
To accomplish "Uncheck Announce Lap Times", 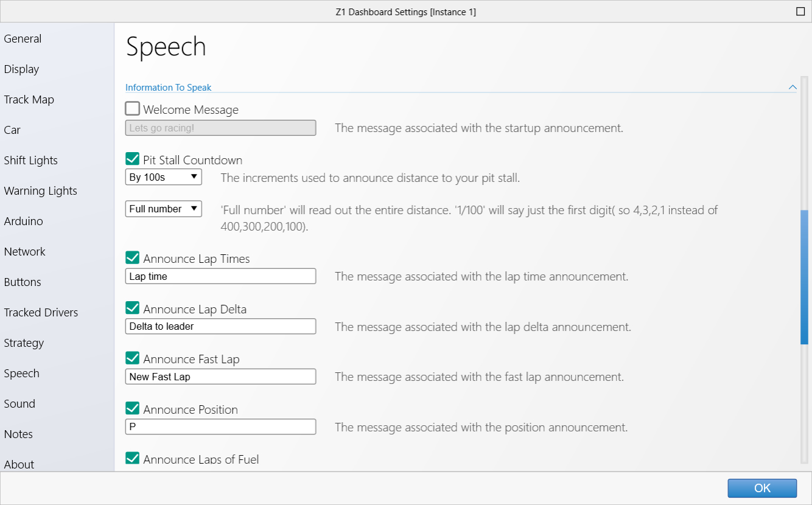I will point(132,257).
